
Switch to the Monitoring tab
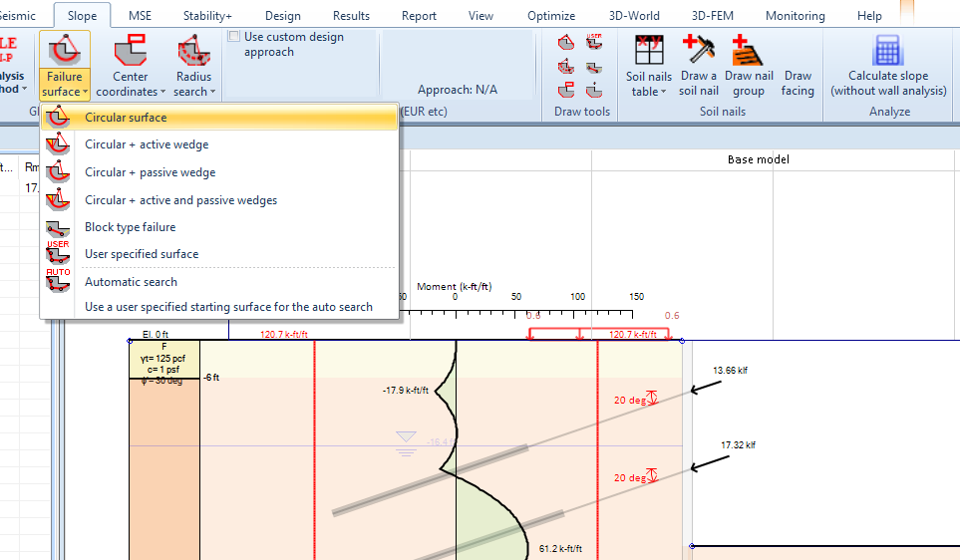(x=795, y=15)
